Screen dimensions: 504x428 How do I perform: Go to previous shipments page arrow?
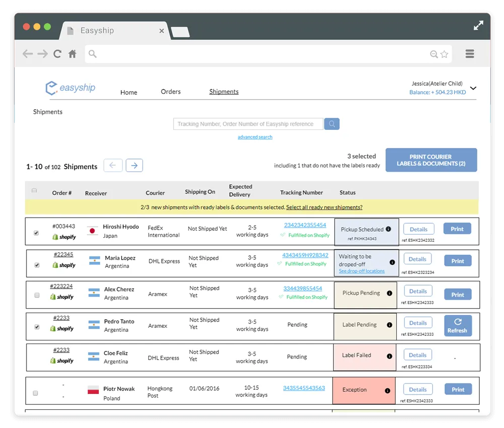coord(113,165)
